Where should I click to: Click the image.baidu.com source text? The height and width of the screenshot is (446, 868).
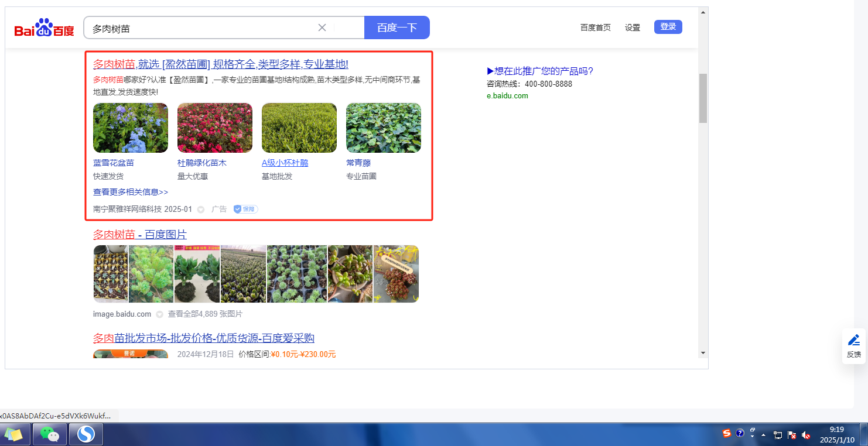tap(122, 314)
